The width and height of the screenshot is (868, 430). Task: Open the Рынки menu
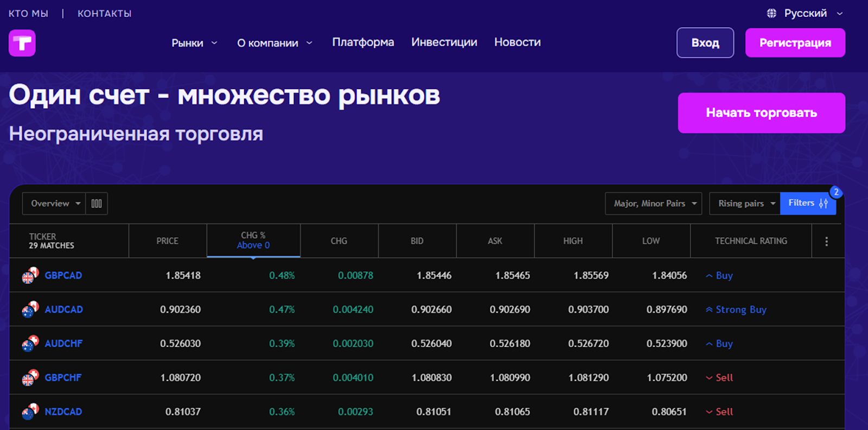pos(194,43)
